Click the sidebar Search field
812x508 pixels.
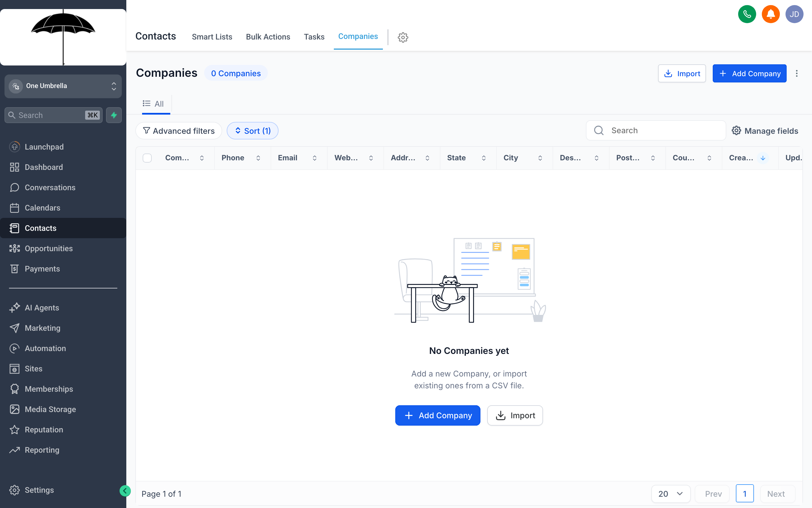coord(54,115)
